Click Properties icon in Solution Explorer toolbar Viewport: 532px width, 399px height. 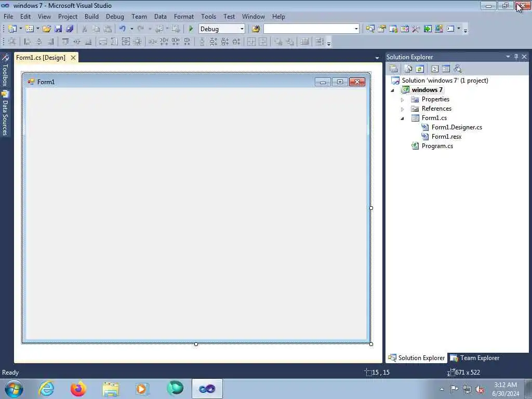tap(394, 69)
